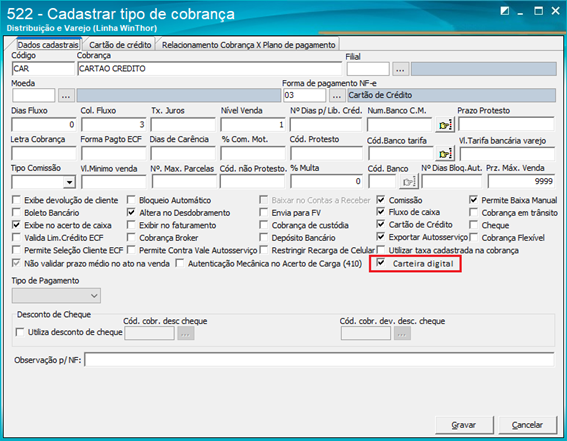This screenshot has width=567, height=441.
Task: Click the Cód.Banco tarifa search hand icon
Action: click(445, 154)
